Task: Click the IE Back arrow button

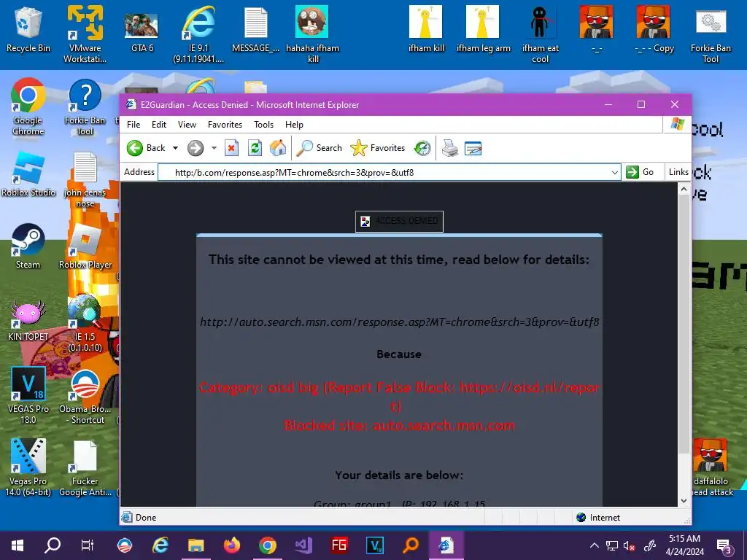Action: pos(146,148)
